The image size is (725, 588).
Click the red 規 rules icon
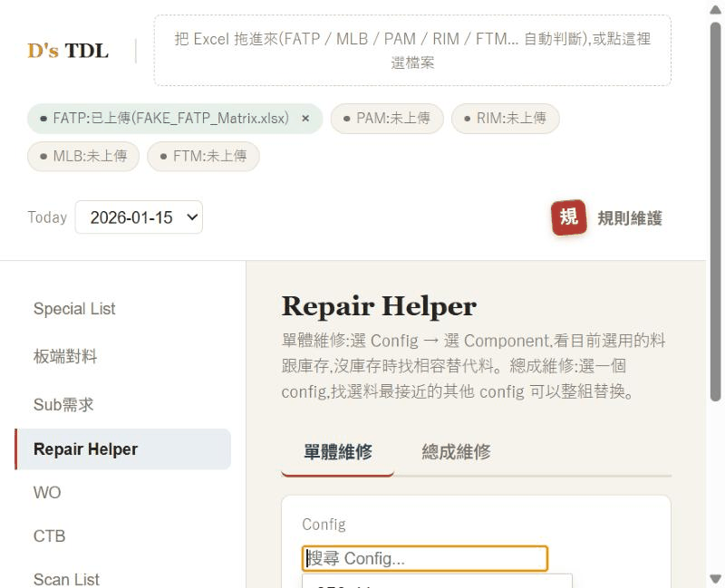(x=569, y=217)
